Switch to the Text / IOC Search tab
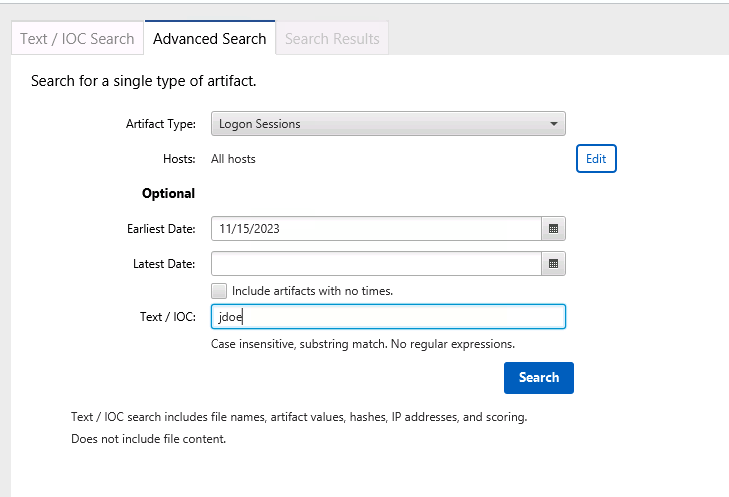729x497 pixels. (x=77, y=39)
